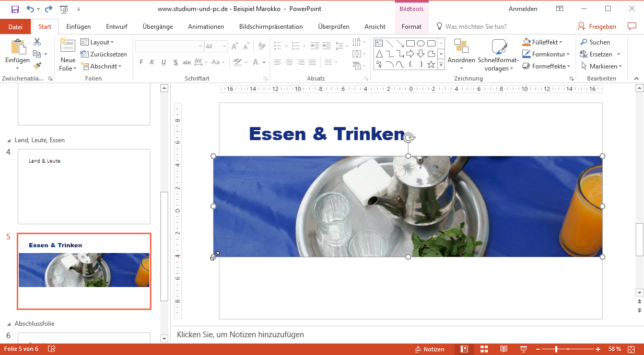Screen dimensions: 644x355
Task: Select the rounded rectangle shape
Action: [x=431, y=43]
